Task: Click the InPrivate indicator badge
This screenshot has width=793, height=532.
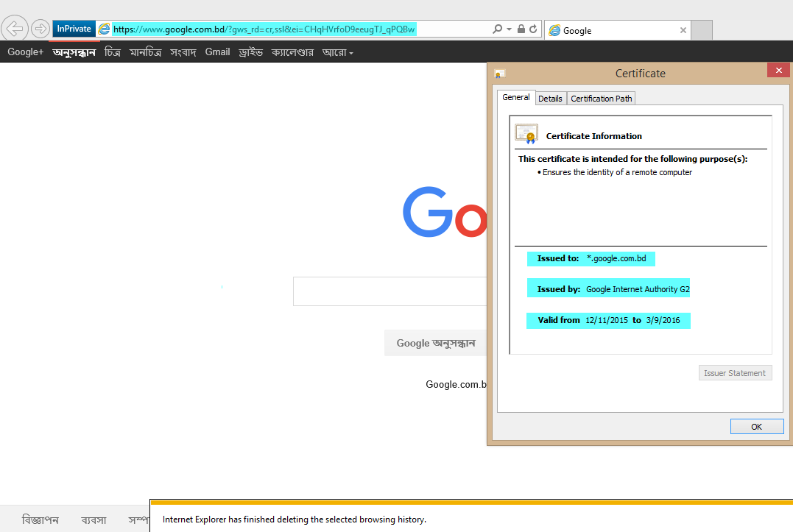Action: (74, 29)
